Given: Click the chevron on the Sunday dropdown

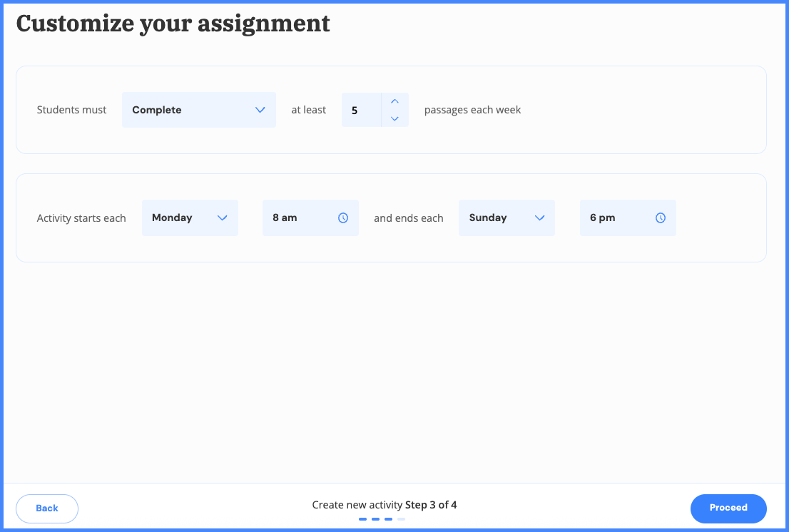Looking at the screenshot, I should [540, 218].
